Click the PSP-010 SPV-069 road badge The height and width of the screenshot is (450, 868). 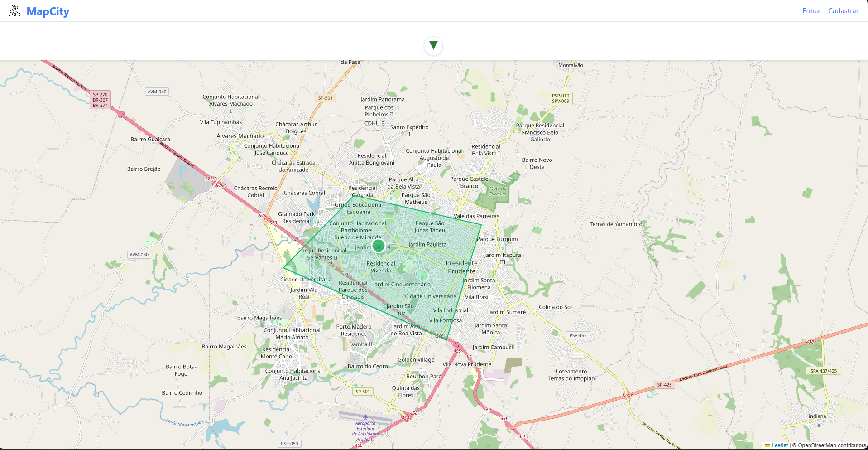[561, 98]
